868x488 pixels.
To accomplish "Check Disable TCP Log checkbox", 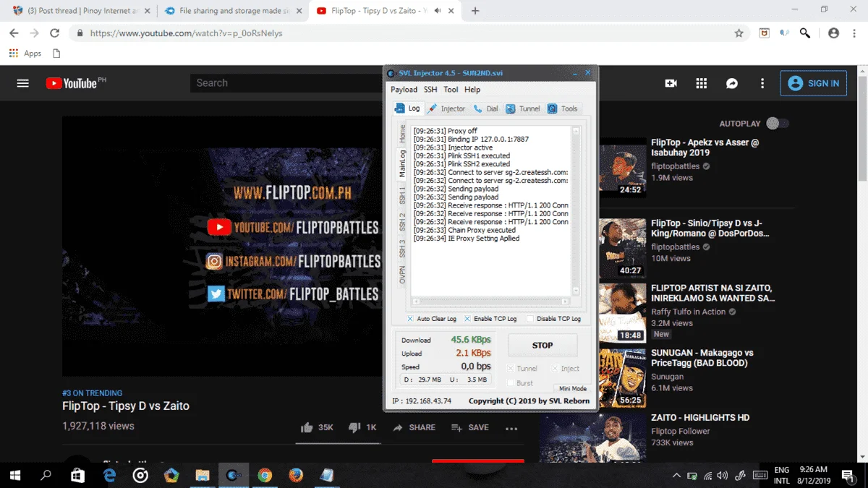I will (553, 319).
